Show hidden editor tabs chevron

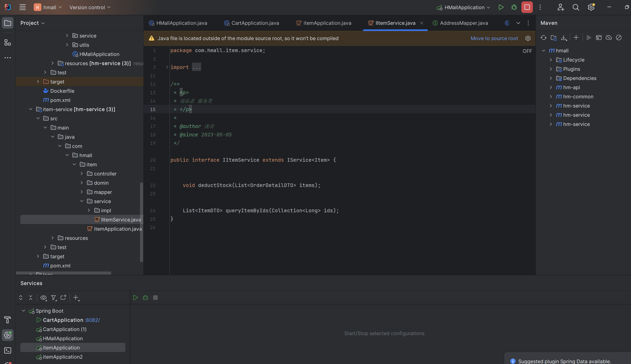click(518, 23)
